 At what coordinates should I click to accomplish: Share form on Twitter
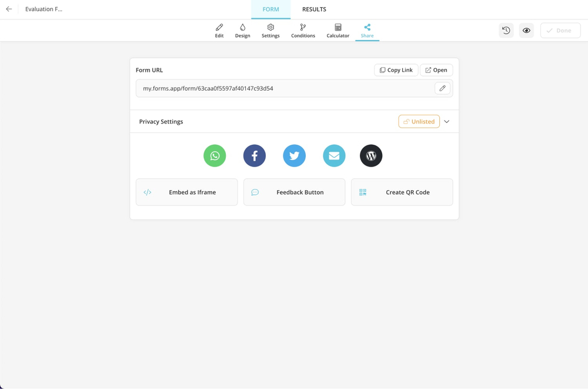[x=294, y=156]
